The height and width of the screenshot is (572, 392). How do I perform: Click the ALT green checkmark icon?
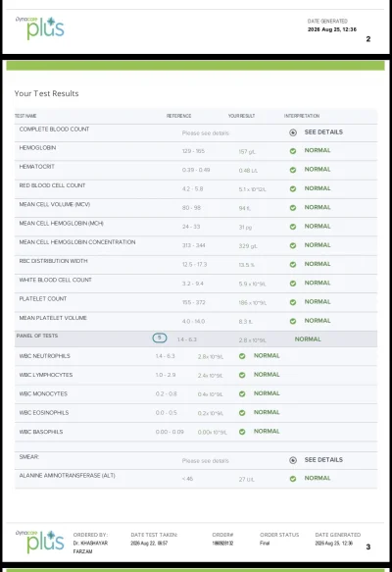tap(293, 479)
